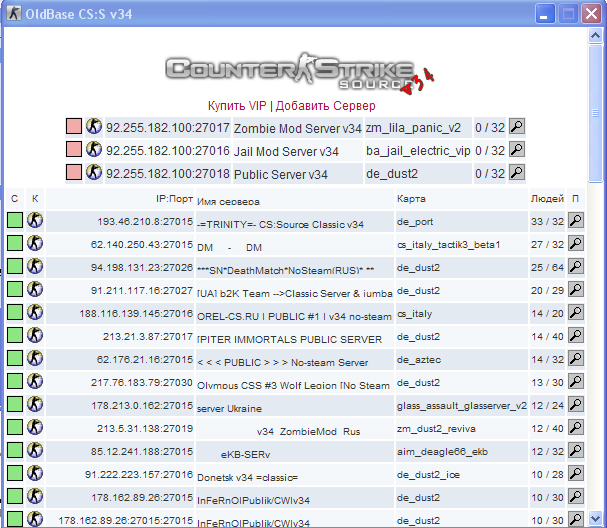Open magnifier for Olympus CSS #3 server
Image resolution: width=607 pixels, height=528 pixels.
click(576, 382)
